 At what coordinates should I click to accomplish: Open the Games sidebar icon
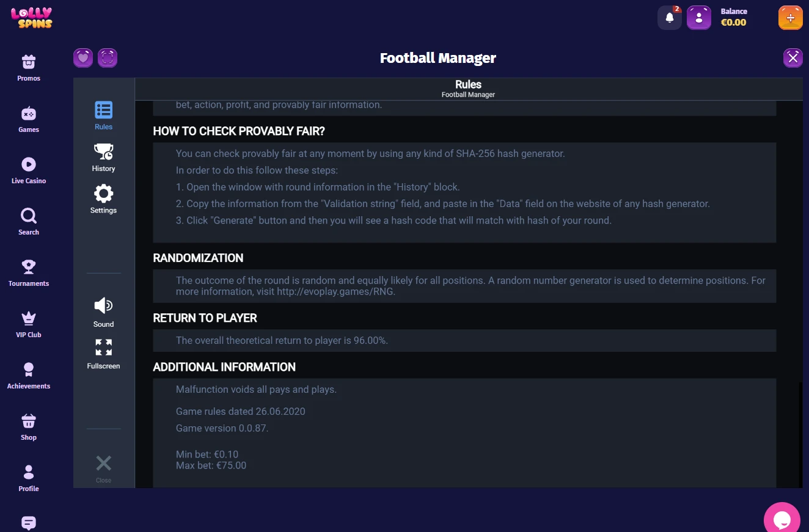[x=29, y=119]
